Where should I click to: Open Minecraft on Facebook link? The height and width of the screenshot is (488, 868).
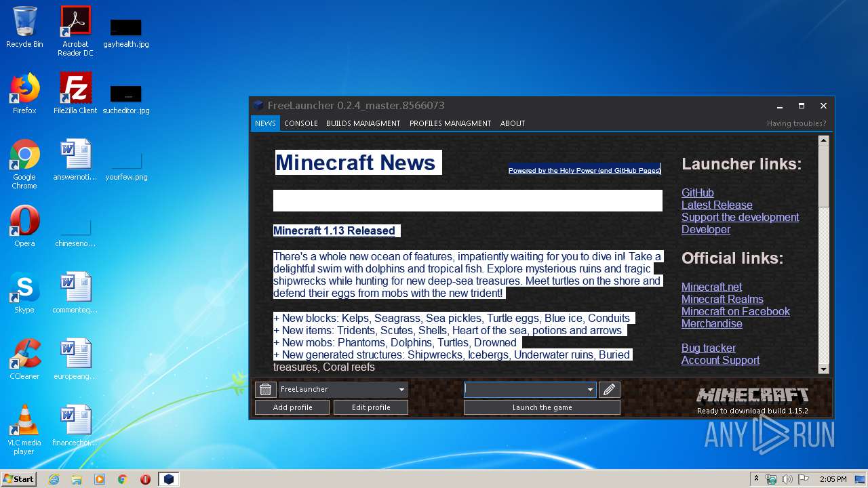click(736, 311)
